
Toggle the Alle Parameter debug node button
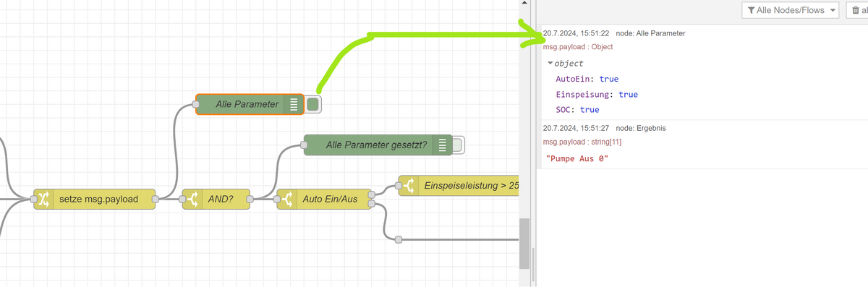coord(312,104)
